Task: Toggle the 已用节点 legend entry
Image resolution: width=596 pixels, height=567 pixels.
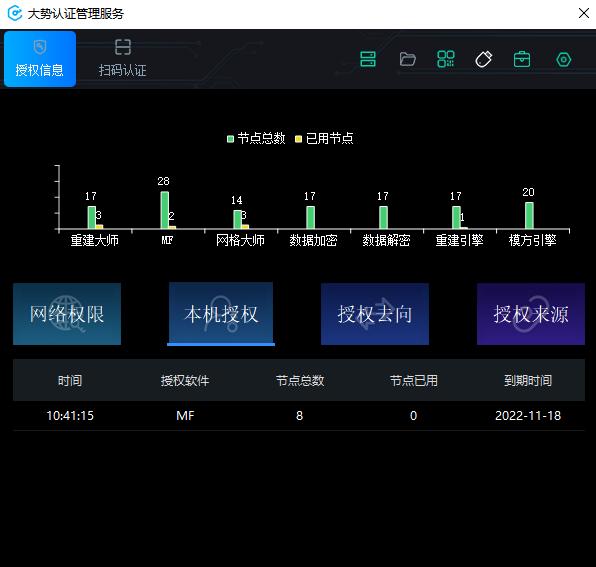Action: [x=324, y=138]
